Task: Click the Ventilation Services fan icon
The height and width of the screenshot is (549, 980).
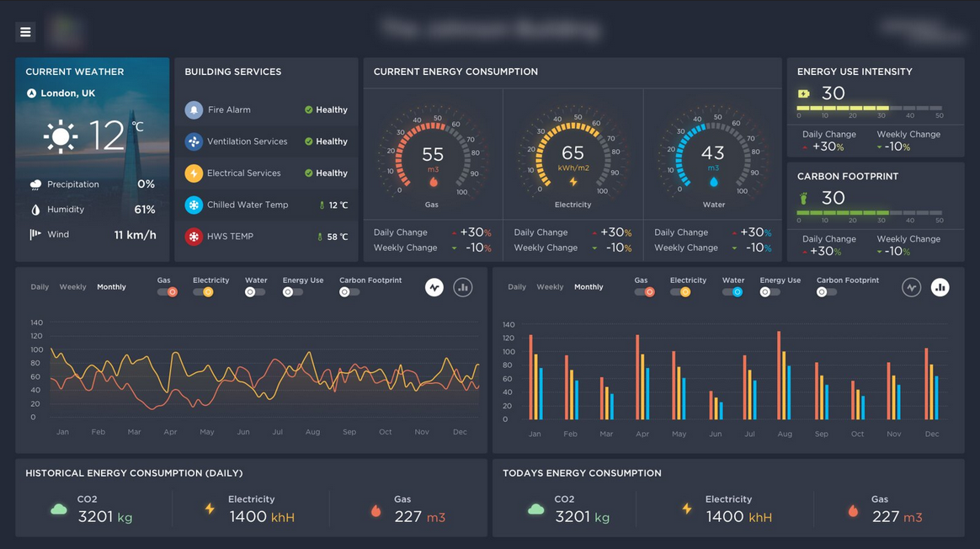Action: (x=194, y=142)
